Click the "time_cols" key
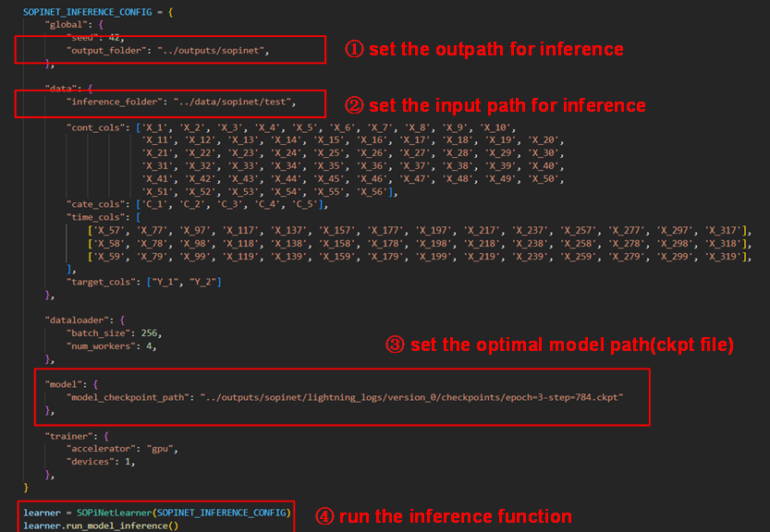The width and height of the screenshot is (770, 532). [x=98, y=217]
